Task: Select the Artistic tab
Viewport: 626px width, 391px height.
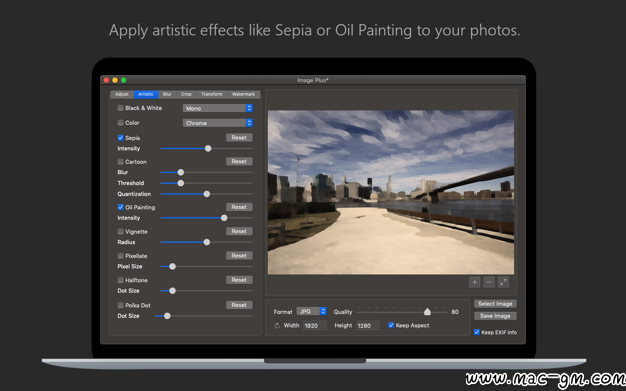Action: (x=146, y=94)
